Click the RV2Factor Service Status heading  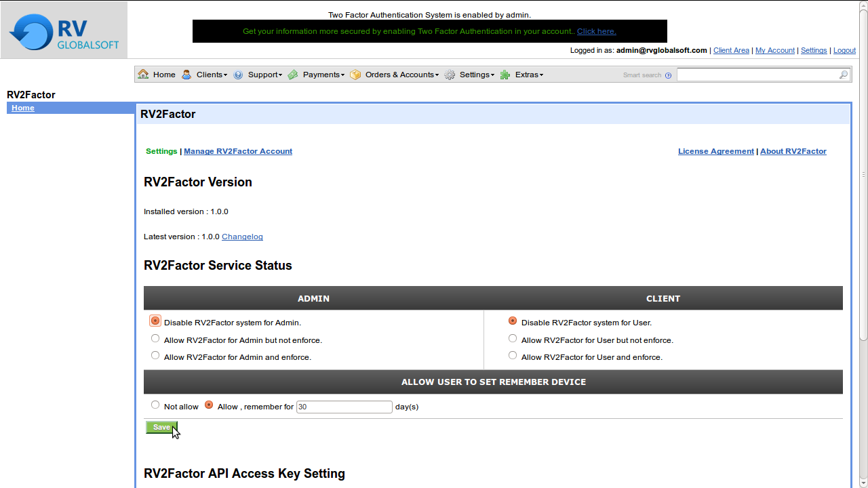pos(218,265)
